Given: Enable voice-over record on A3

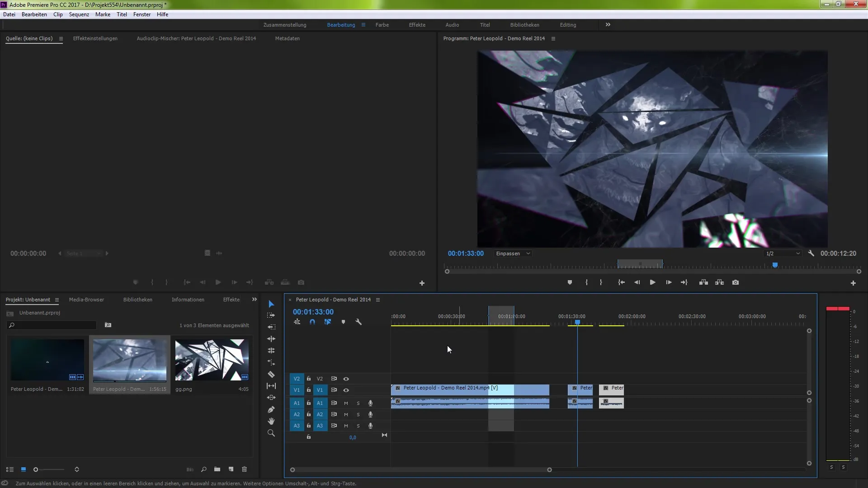Looking at the screenshot, I should tap(370, 426).
